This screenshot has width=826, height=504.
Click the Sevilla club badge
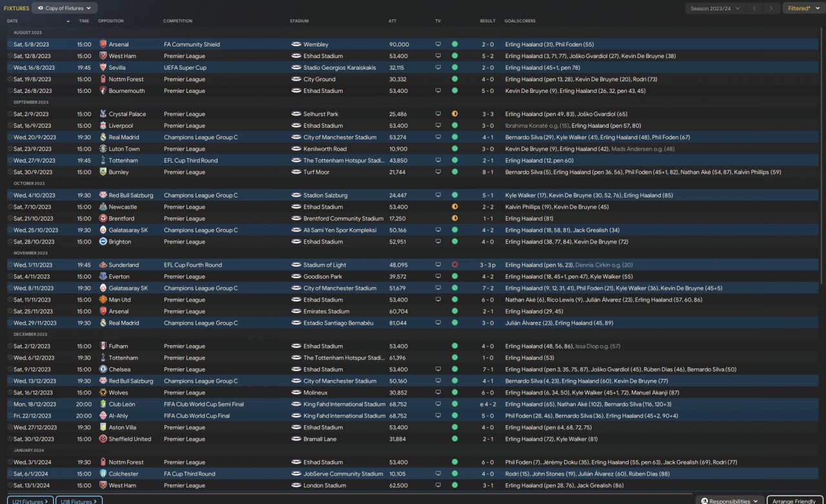(x=103, y=68)
